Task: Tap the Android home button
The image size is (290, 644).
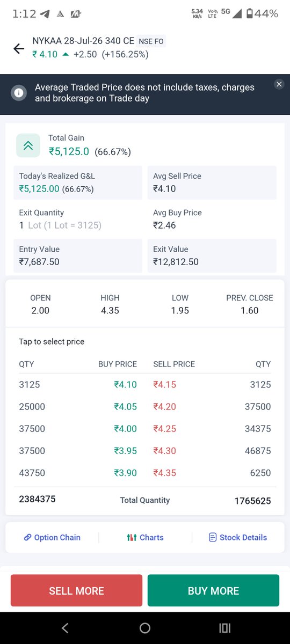Action: (145, 628)
